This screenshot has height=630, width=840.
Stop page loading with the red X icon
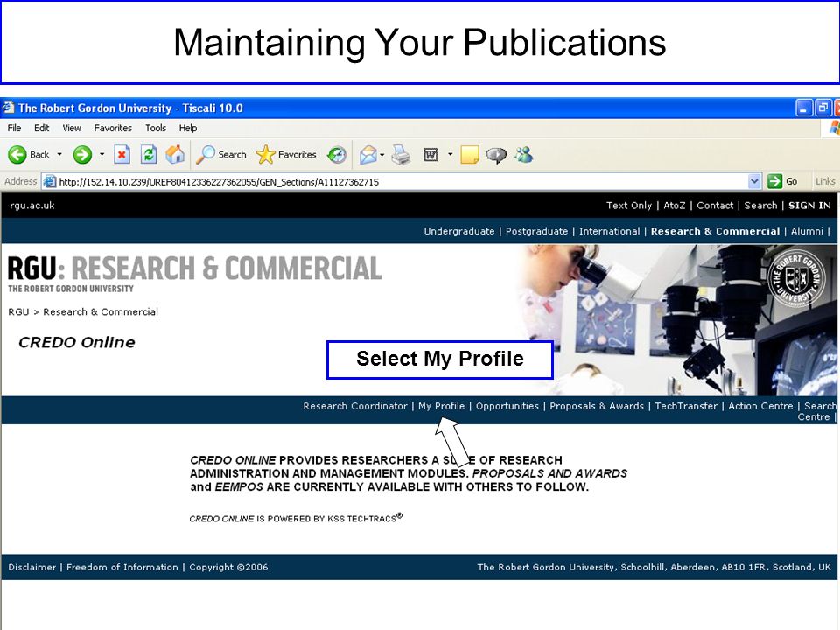point(122,155)
